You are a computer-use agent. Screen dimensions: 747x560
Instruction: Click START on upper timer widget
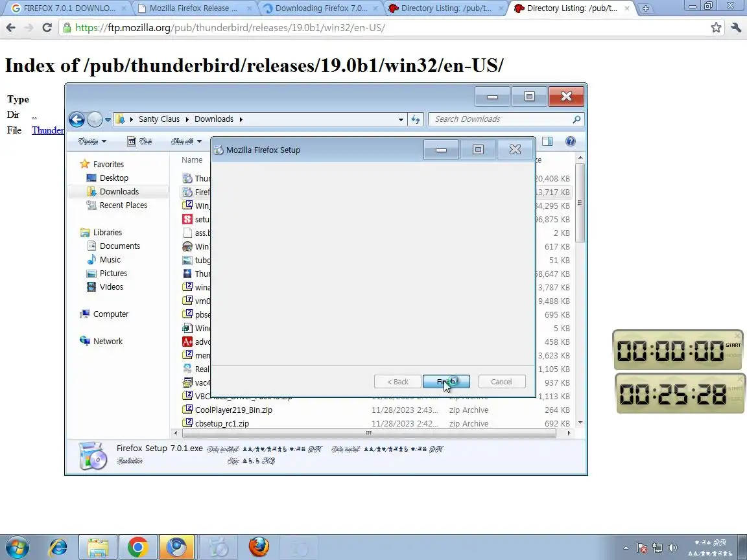[733, 345]
